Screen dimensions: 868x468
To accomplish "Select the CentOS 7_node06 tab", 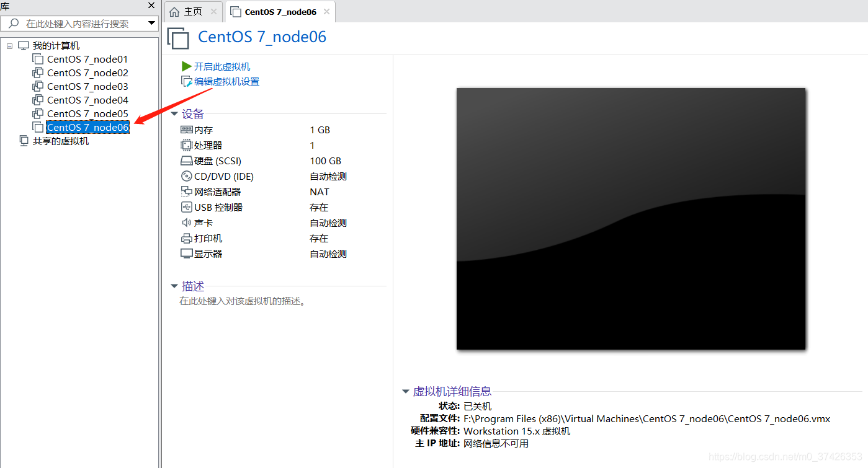I will click(280, 12).
